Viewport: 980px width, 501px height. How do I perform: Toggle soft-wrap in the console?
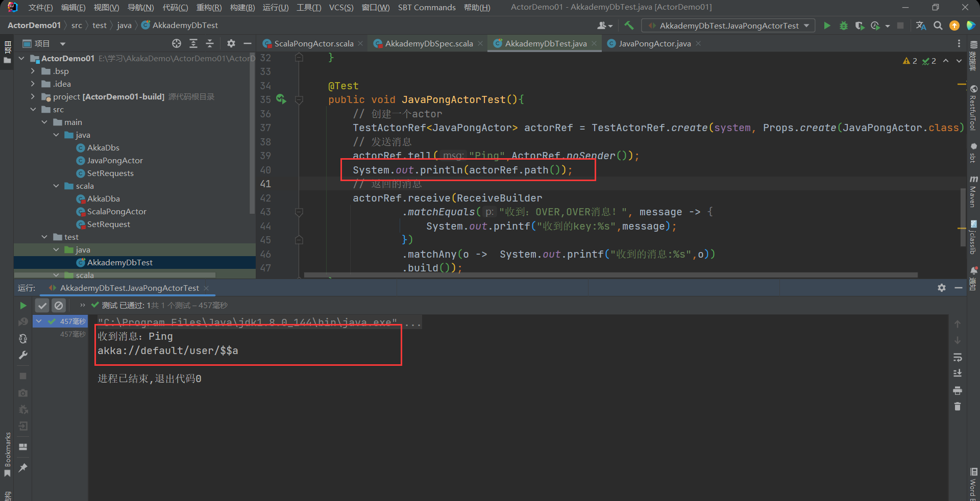(958, 357)
